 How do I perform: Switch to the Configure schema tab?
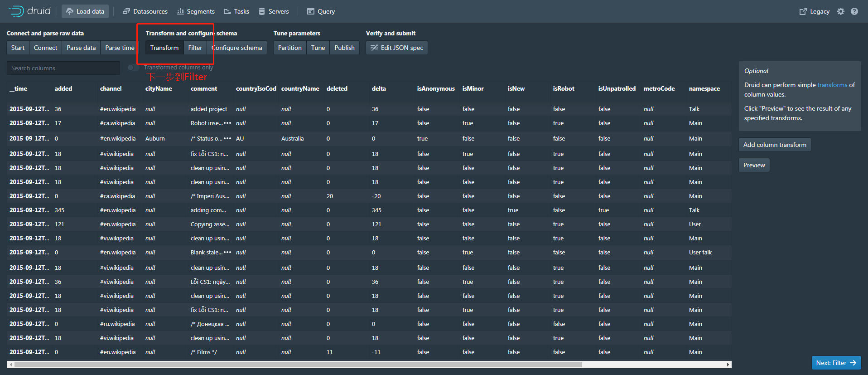point(237,48)
